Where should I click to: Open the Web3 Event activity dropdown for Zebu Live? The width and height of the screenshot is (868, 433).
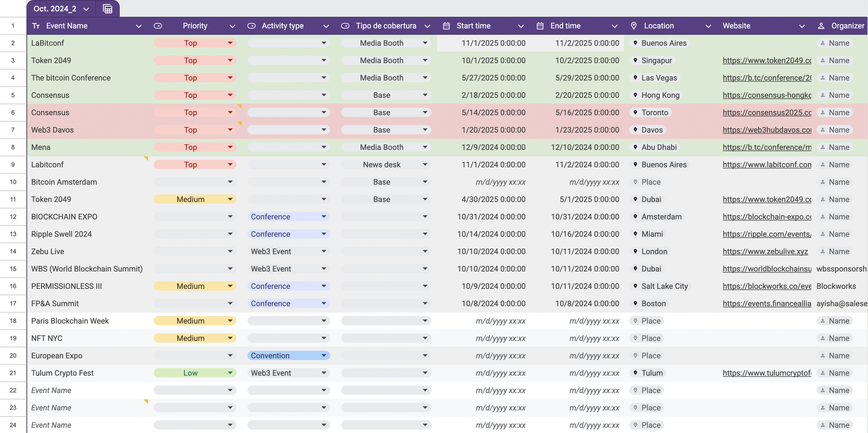(x=289, y=251)
